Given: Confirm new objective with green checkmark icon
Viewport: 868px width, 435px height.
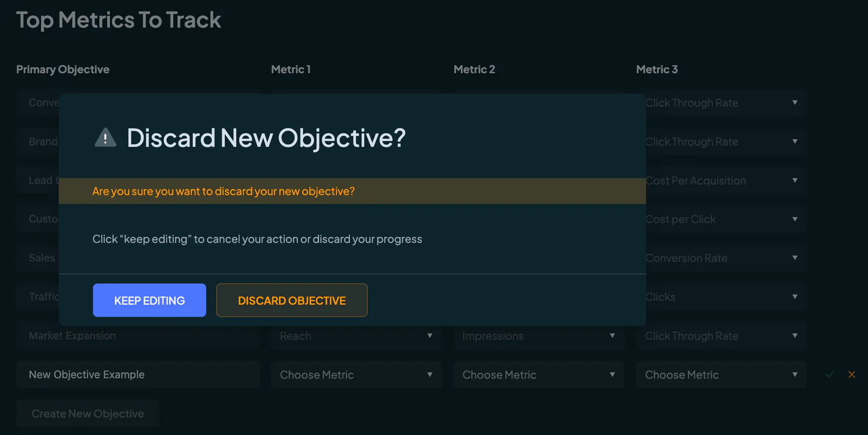Looking at the screenshot, I should (x=829, y=375).
